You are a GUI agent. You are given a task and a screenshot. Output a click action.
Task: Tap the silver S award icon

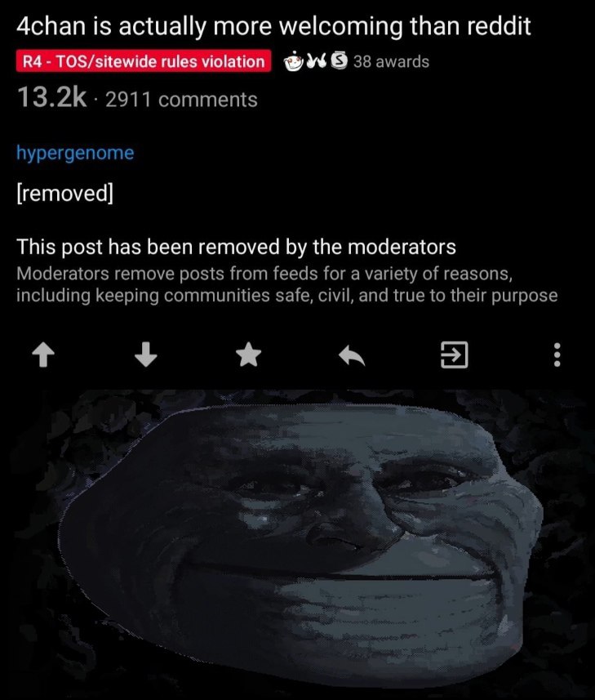click(341, 60)
